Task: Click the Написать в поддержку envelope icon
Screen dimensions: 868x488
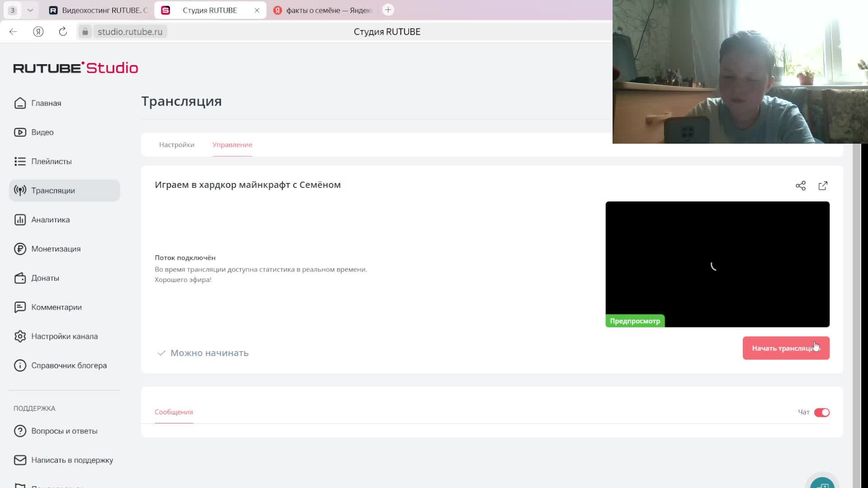Action: (20, 460)
